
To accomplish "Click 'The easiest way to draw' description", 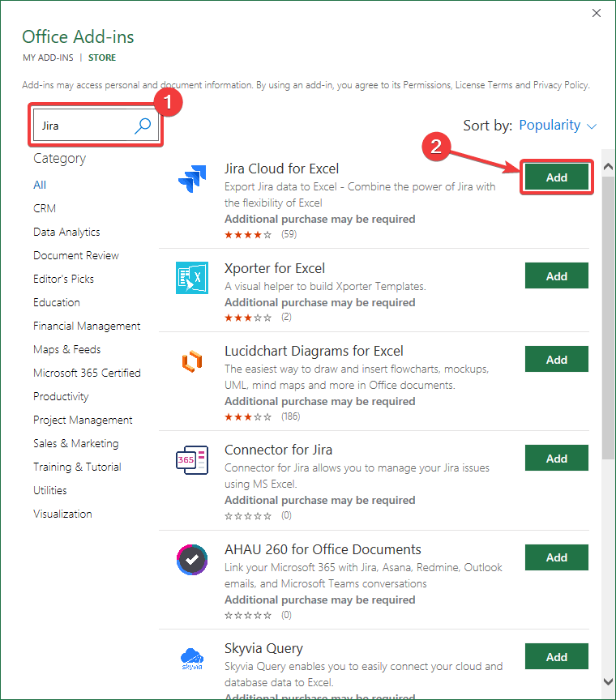I will pyautogui.click(x=357, y=378).
